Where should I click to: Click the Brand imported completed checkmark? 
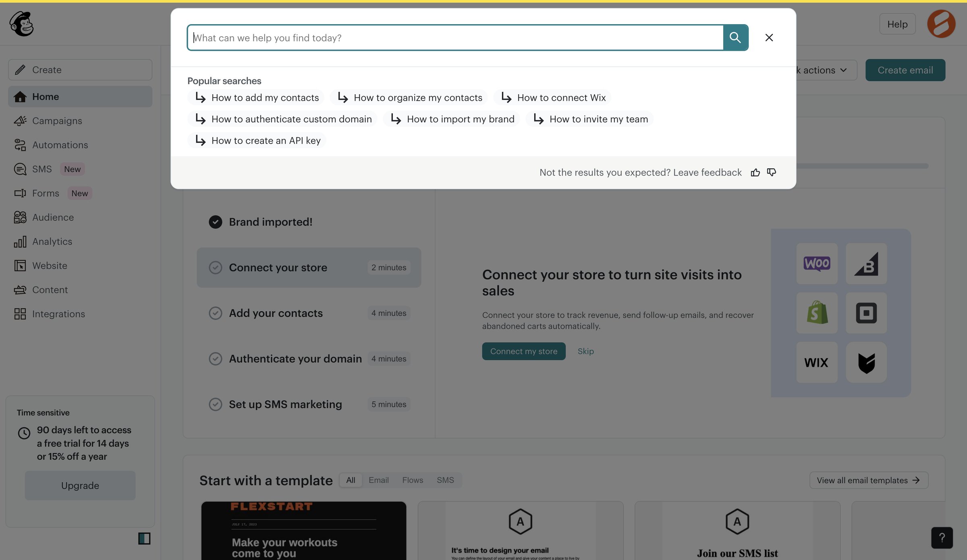(216, 222)
